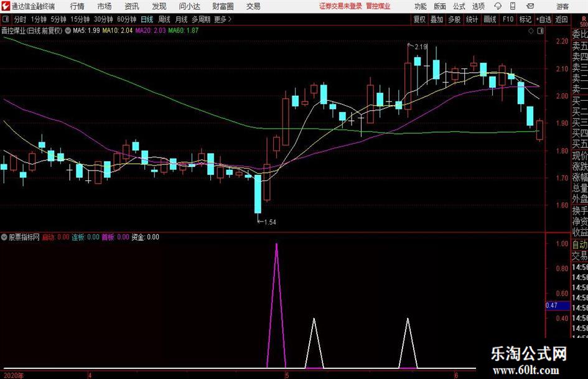
Task: Open the 功能 menu
Action: (x=421, y=6)
